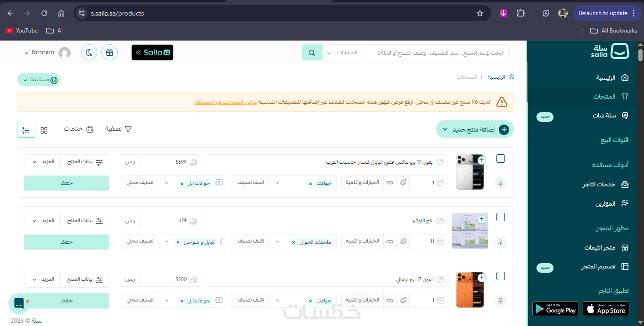Screen dimensions: 644x326
Task: Remove the كيابل و شواحن tag
Action: coord(178,242)
